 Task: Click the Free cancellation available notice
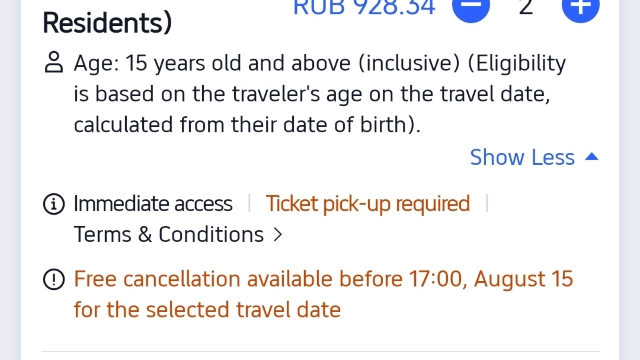323,294
